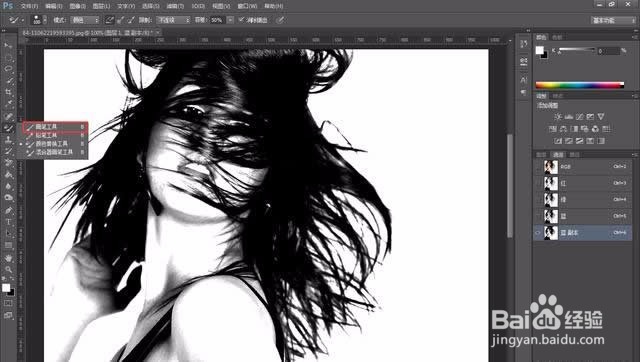The image size is (640, 362).
Task: Open the 模式 mode dropdown
Action: (84, 20)
